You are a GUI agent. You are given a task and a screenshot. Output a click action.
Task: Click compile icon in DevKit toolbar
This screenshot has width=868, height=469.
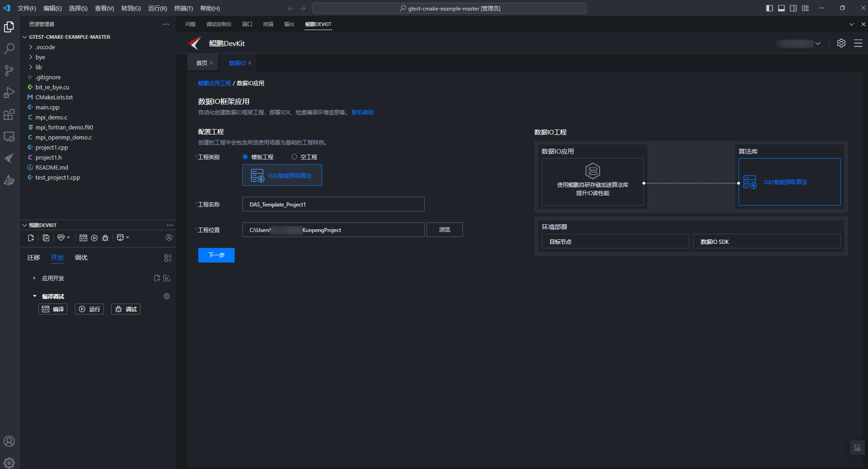point(83,238)
